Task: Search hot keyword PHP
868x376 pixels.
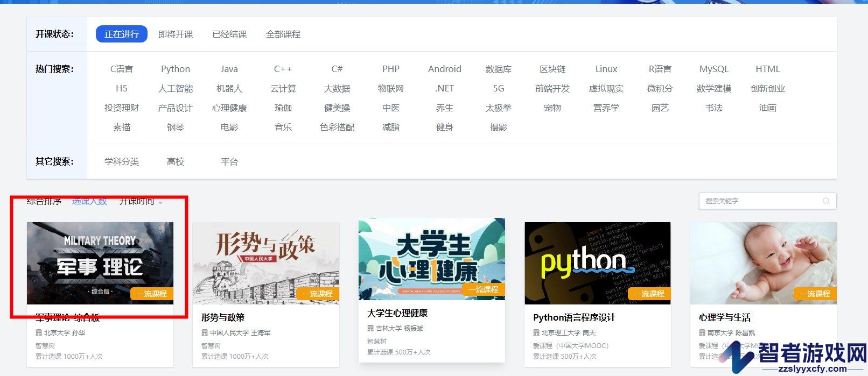Action: pos(391,69)
